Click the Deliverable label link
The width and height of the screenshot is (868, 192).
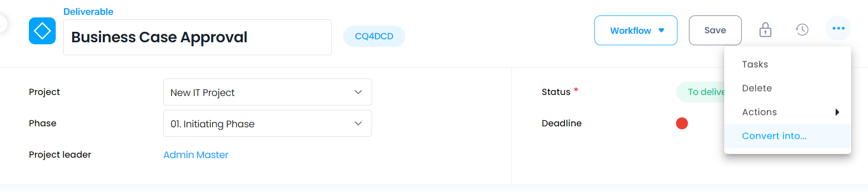[88, 11]
